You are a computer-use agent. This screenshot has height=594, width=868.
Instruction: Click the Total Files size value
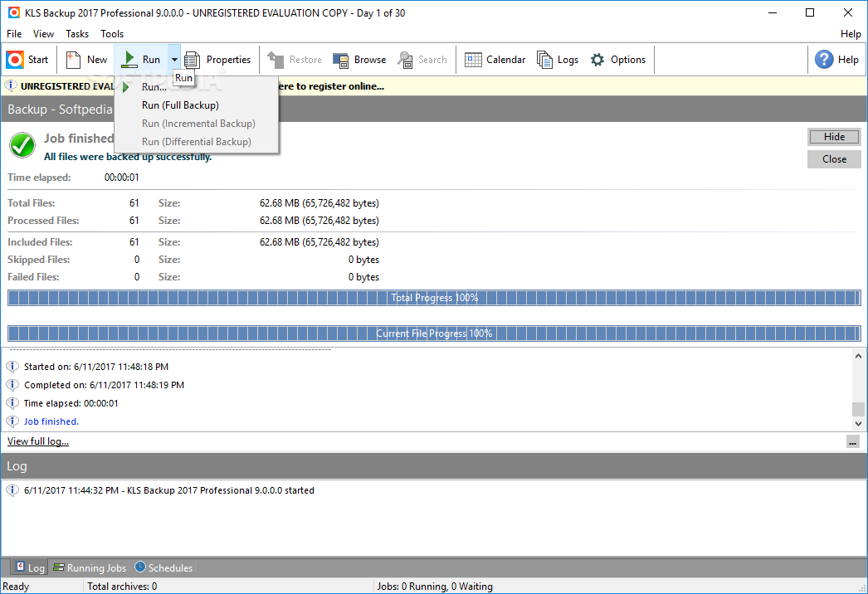319,203
